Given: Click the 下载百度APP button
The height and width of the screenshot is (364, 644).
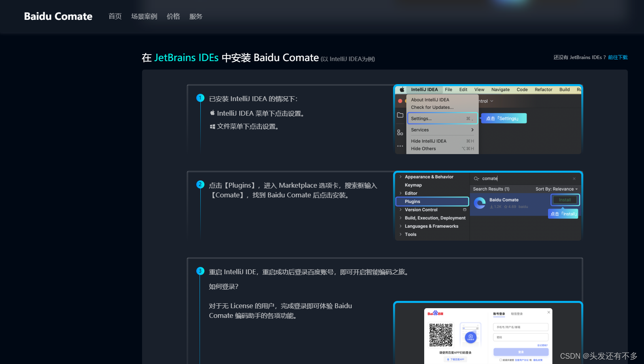Looking at the screenshot, I should click(455, 360).
